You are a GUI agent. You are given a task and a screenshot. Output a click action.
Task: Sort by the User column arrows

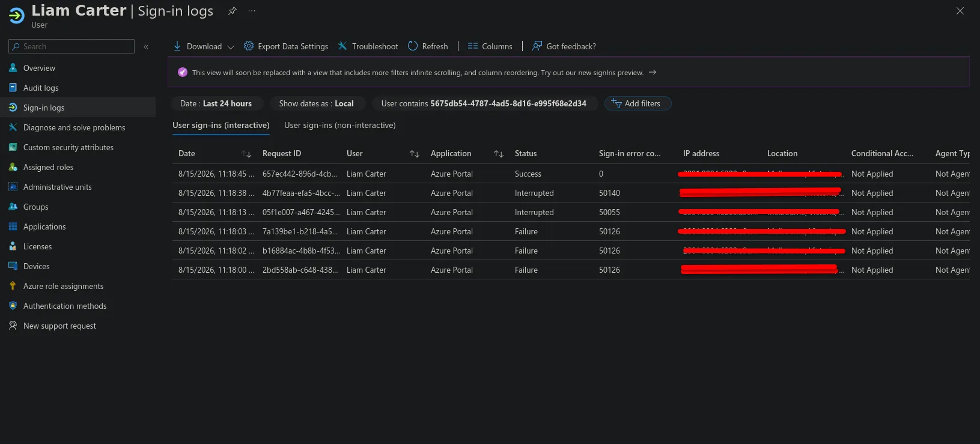pos(415,154)
